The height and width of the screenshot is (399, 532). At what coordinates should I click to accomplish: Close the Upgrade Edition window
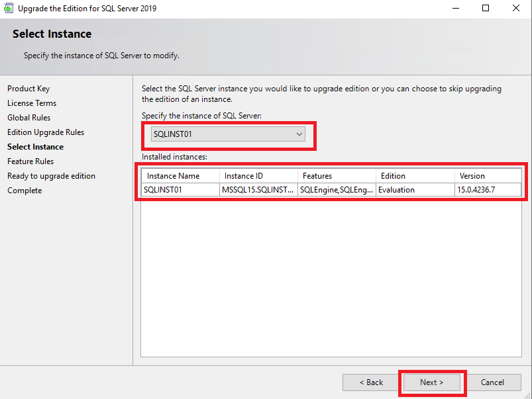[515, 8]
